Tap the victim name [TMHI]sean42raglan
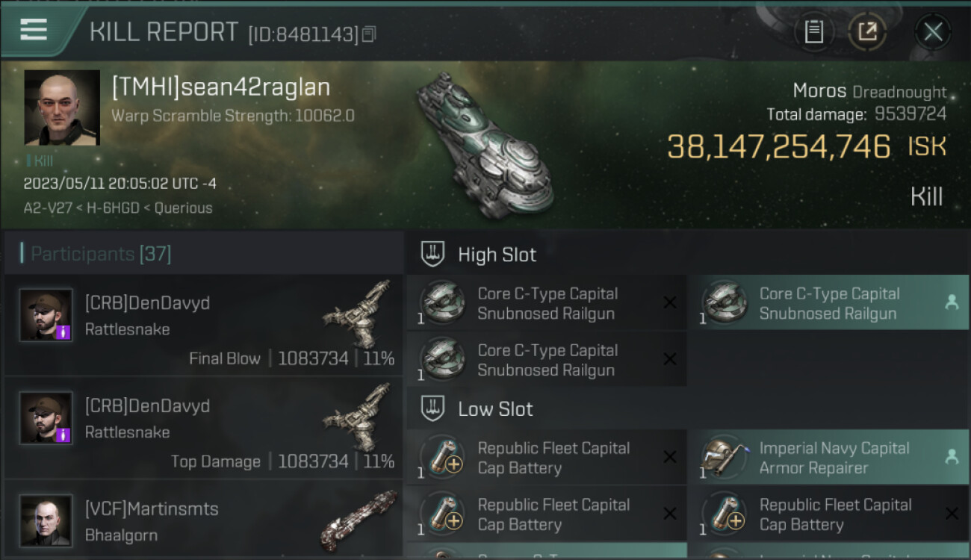Screen dimensions: 971x560 221,87
